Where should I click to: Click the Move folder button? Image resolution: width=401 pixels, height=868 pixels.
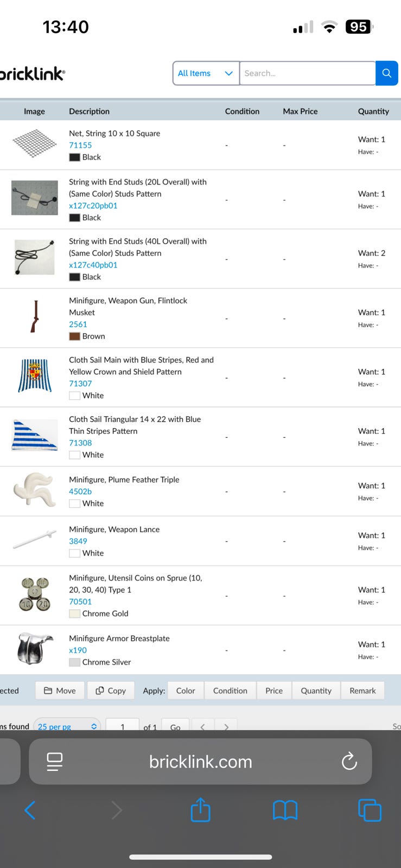(x=60, y=691)
